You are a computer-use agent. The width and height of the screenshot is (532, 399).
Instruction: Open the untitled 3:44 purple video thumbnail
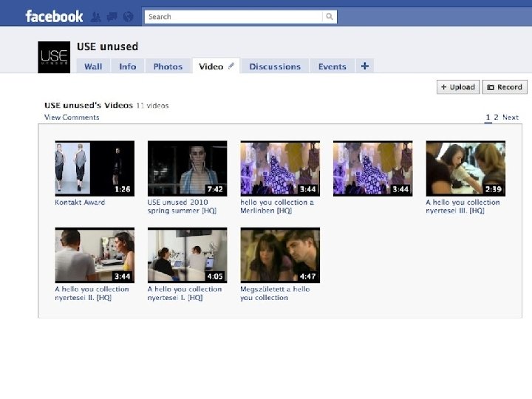373,168
